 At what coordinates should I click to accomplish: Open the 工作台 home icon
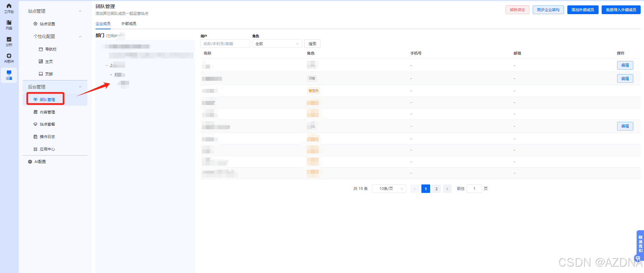[x=9, y=6]
